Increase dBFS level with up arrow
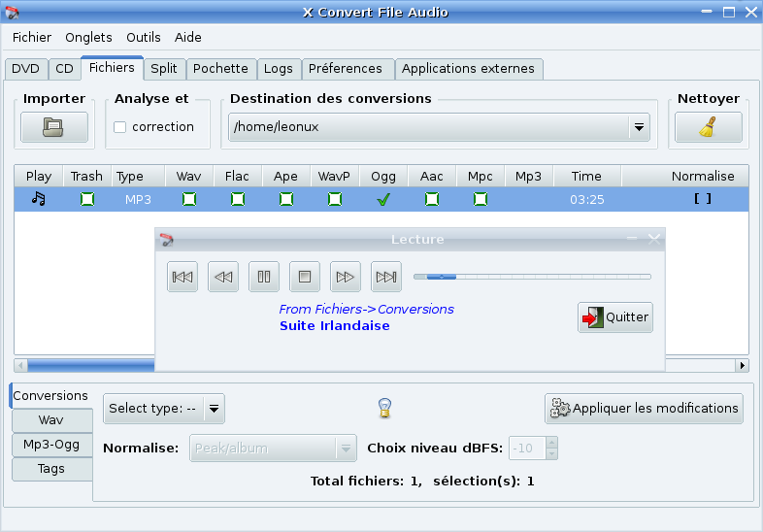Screen dimensions: 763x532 pos(551,442)
